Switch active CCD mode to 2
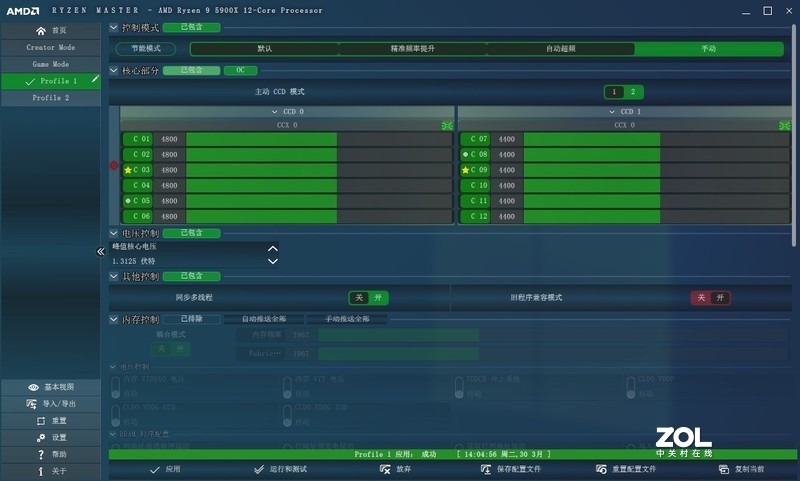Screen dimensions: 800x481 click(x=632, y=92)
